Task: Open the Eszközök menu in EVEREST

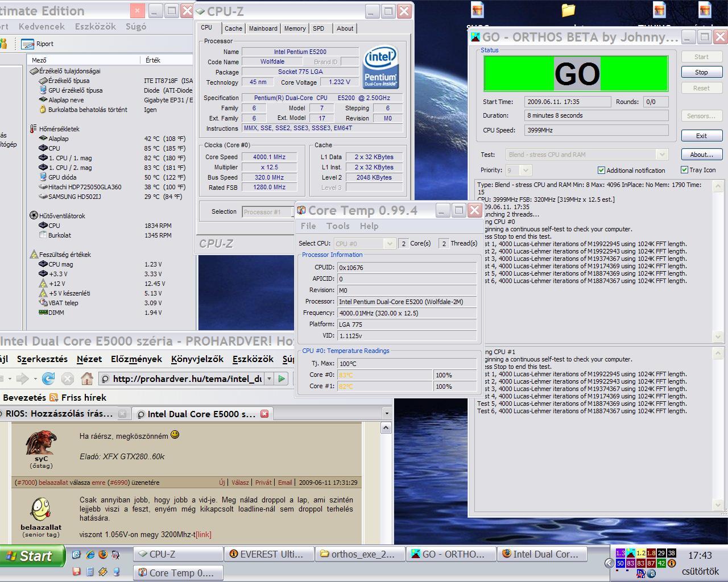Action: (x=96, y=27)
